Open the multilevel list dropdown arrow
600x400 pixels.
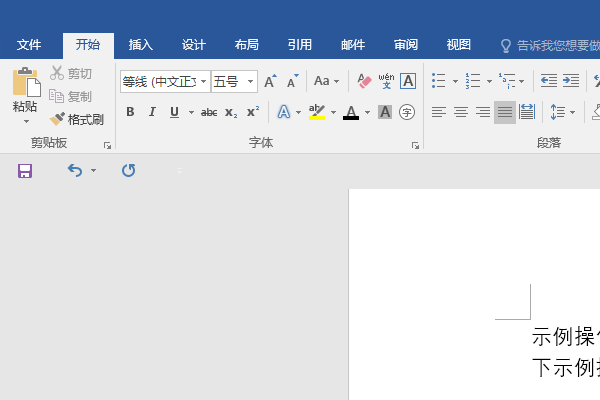click(521, 81)
